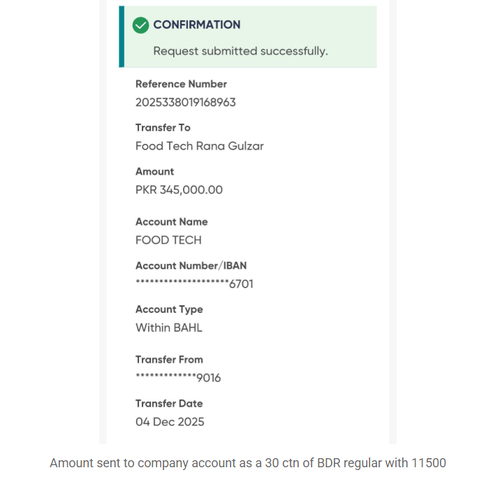Click the account name FOOD TECH
Screen dimensions: 500x482
coord(169,240)
